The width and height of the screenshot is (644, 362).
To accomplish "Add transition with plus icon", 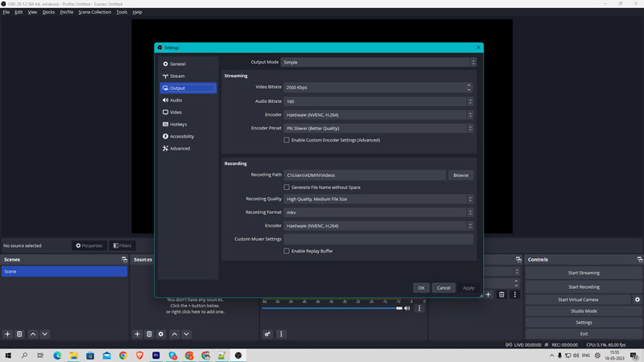I will [488, 294].
